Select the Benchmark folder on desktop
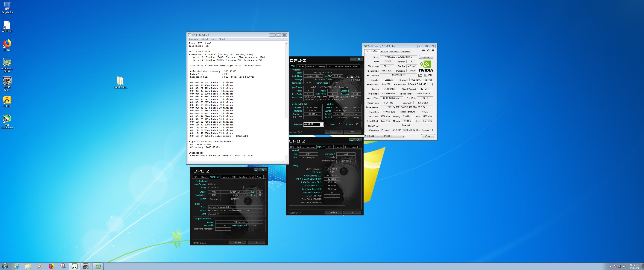 pos(121,82)
